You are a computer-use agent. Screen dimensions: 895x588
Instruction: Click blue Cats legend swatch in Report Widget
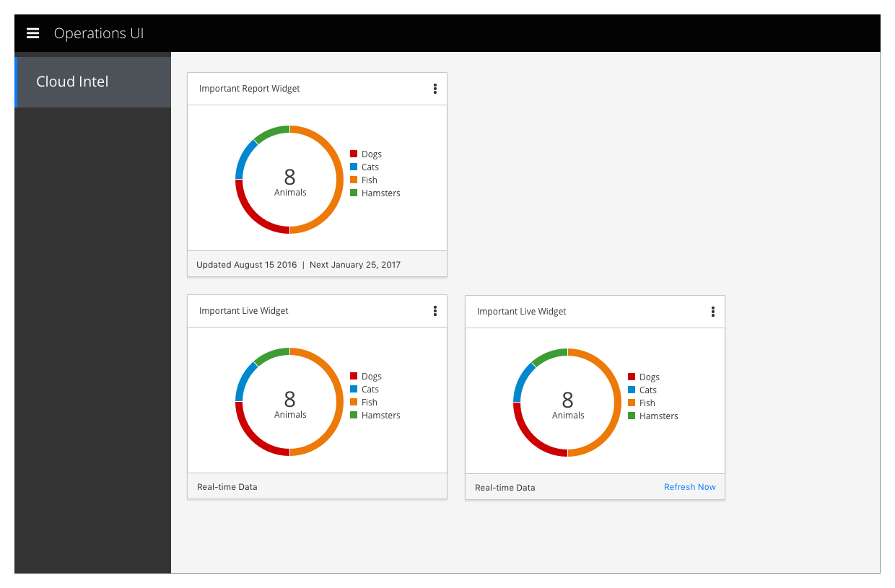point(354,167)
